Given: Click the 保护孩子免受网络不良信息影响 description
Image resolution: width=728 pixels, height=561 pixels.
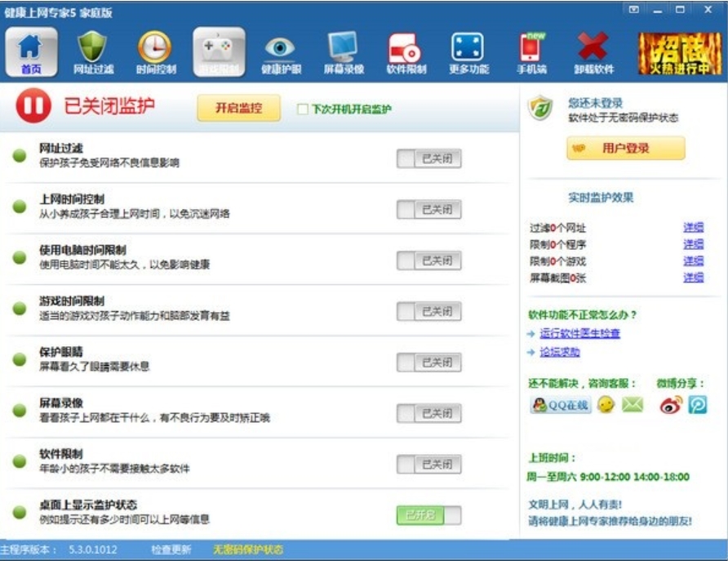Looking at the screenshot, I should (x=109, y=163).
